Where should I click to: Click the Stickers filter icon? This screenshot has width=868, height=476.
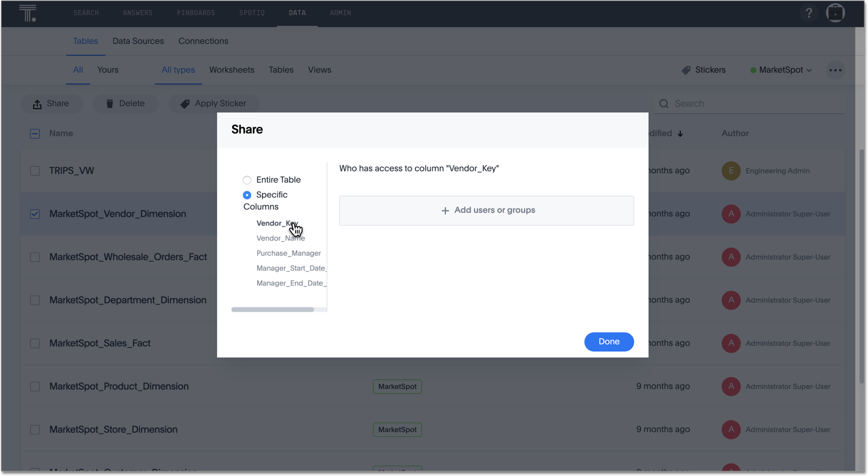coord(686,70)
